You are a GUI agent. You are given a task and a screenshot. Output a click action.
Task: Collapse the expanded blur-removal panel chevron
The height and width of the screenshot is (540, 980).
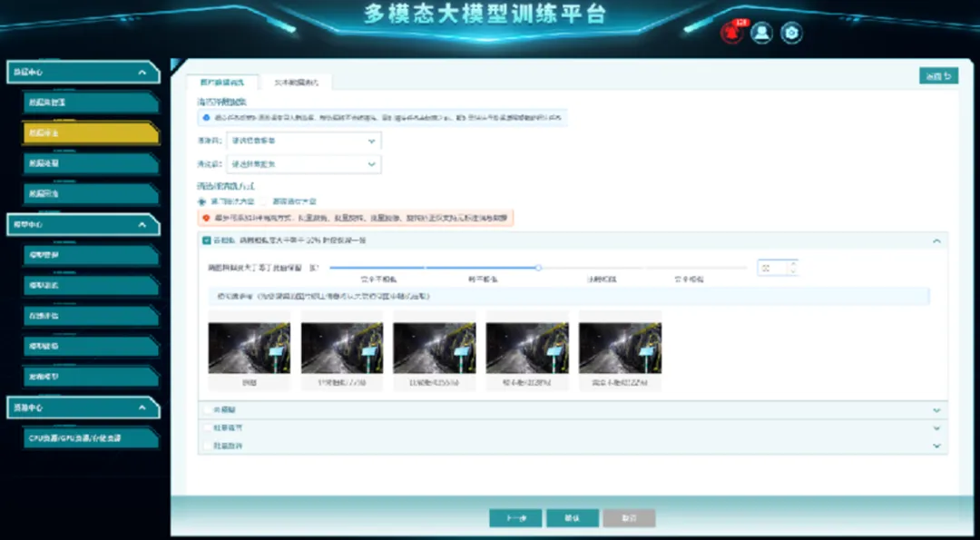[936, 241]
